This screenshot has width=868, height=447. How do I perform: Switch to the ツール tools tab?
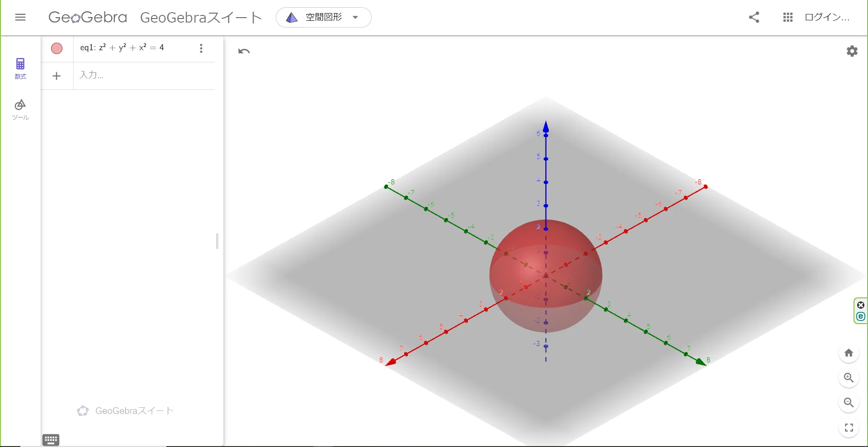20,109
